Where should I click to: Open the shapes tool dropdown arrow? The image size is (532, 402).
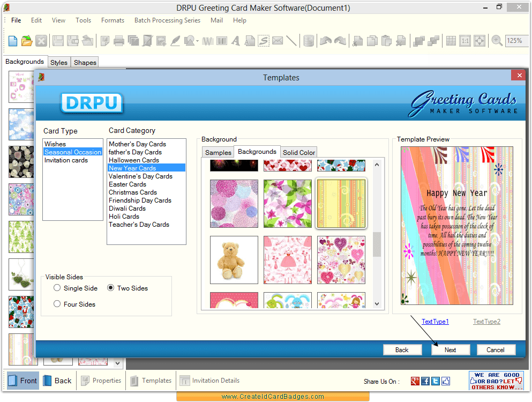click(197, 41)
